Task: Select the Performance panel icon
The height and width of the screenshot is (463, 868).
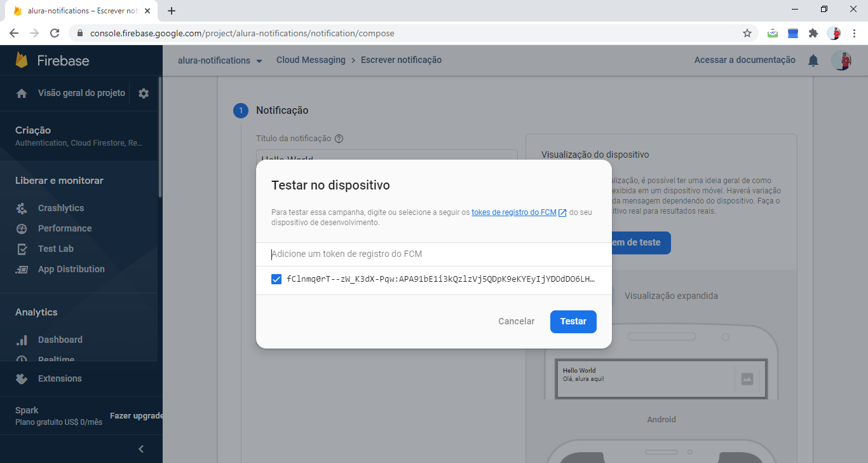Action: [22, 228]
